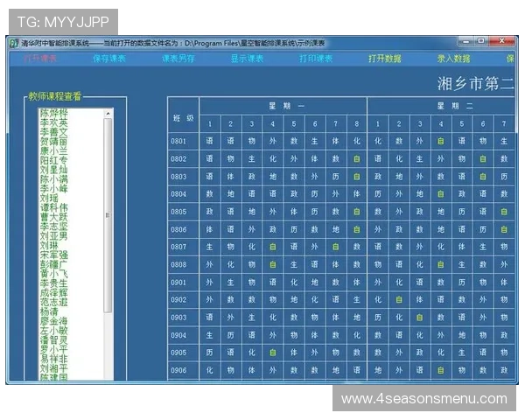Image resolution: width=525 pixels, height=420 pixels.
Task: Select teacher 陈小满 in the list
Action: [53, 179]
